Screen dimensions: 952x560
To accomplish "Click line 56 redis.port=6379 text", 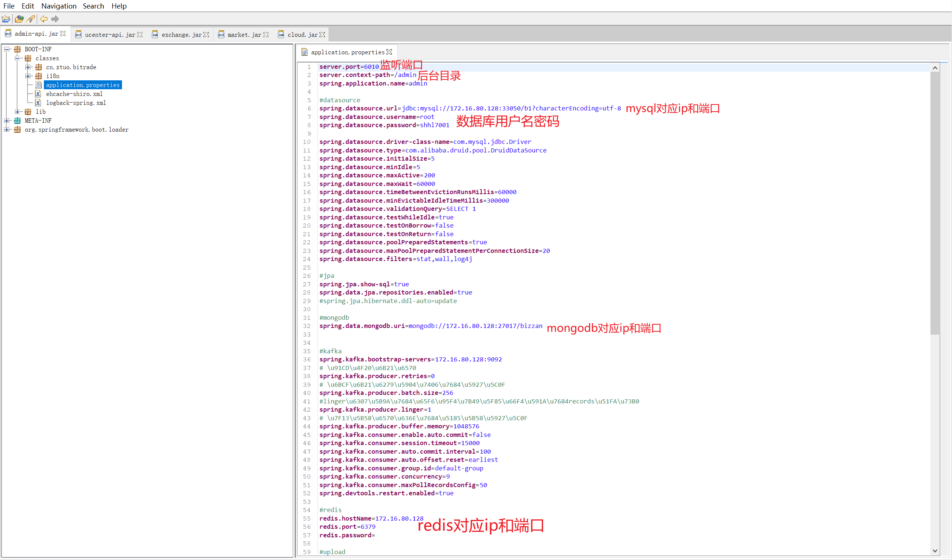I will pos(348,527).
